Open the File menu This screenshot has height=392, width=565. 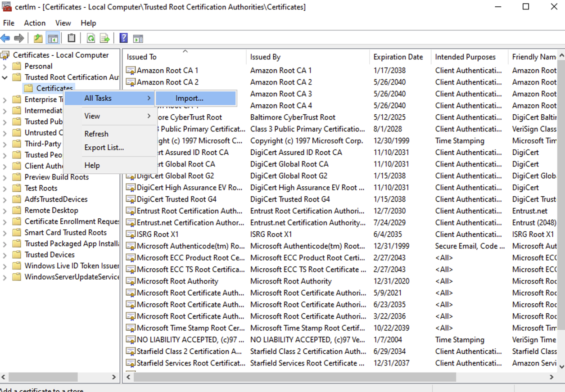(x=9, y=23)
